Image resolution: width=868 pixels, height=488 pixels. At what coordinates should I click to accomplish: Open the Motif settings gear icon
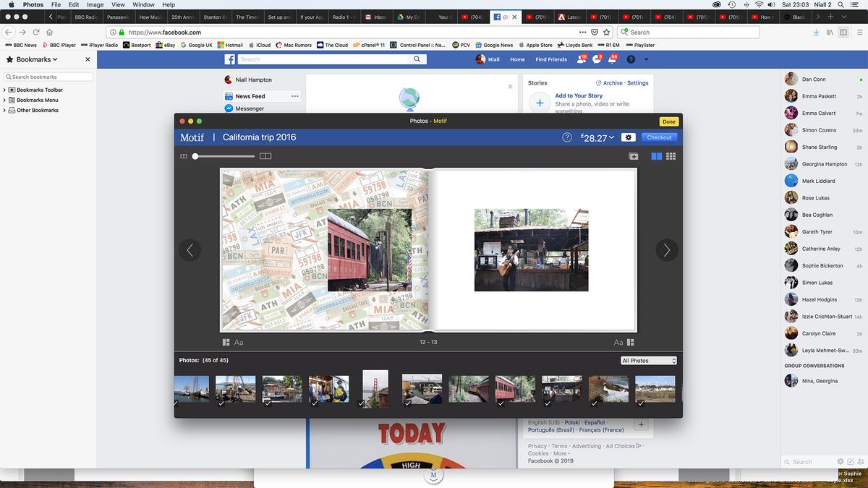pyautogui.click(x=628, y=136)
